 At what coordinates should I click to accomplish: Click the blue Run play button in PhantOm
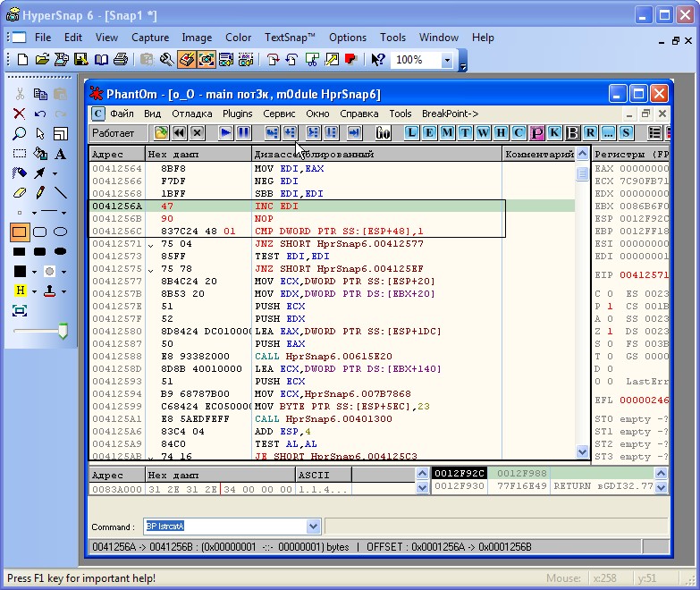(226, 132)
